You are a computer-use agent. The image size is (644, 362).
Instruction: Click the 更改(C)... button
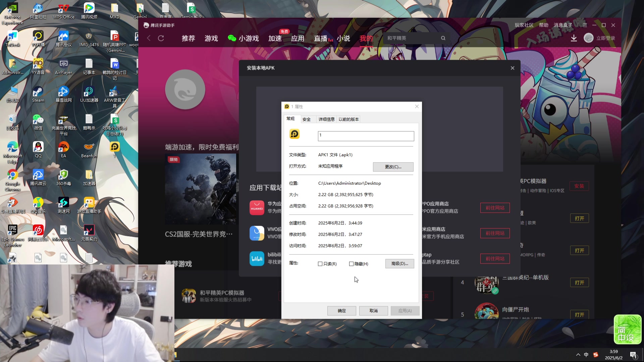pyautogui.click(x=393, y=167)
